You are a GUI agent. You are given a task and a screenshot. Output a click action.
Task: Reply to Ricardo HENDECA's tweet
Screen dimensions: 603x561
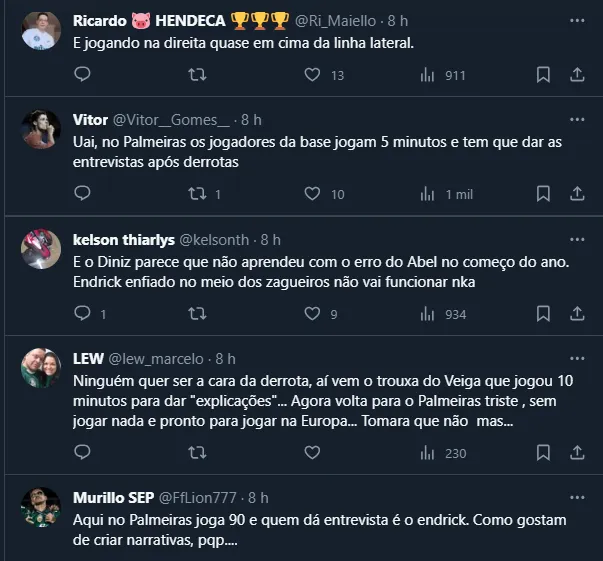tap(83, 74)
